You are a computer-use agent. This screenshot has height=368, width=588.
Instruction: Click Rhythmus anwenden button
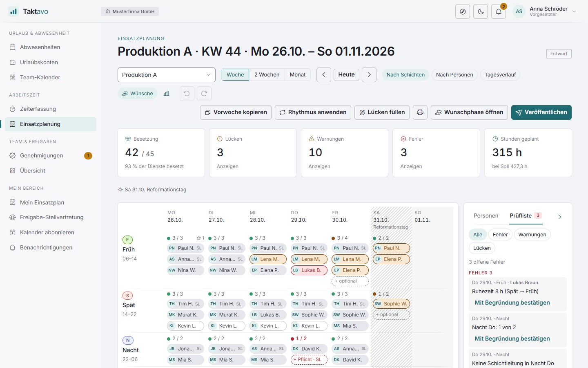click(313, 112)
